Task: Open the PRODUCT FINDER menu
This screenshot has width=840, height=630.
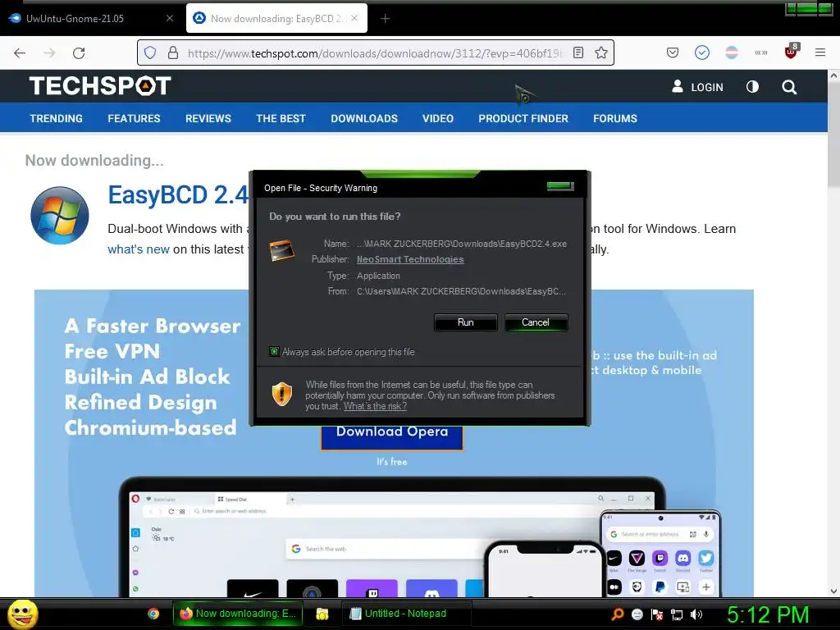Action: (x=523, y=118)
